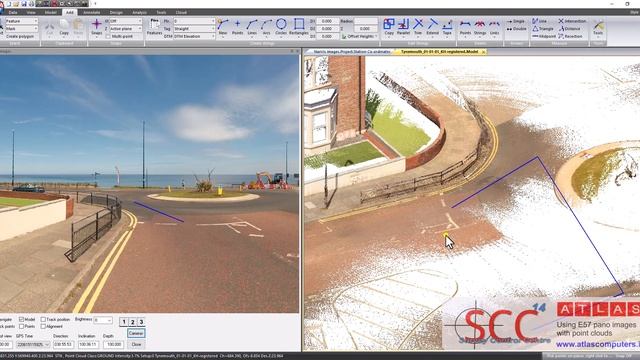Viewport: 640px width, 360px height.
Task: Select the Arcs creation tool
Action: pyautogui.click(x=267, y=27)
